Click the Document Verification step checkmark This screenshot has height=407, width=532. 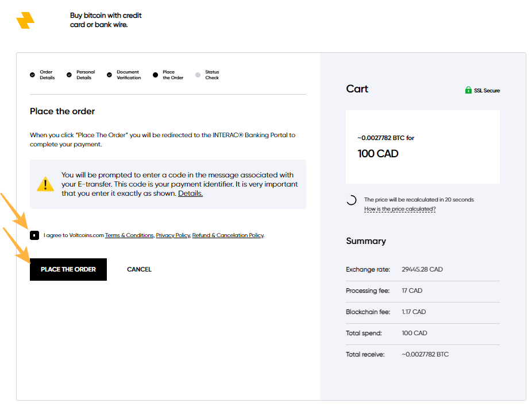pos(109,75)
